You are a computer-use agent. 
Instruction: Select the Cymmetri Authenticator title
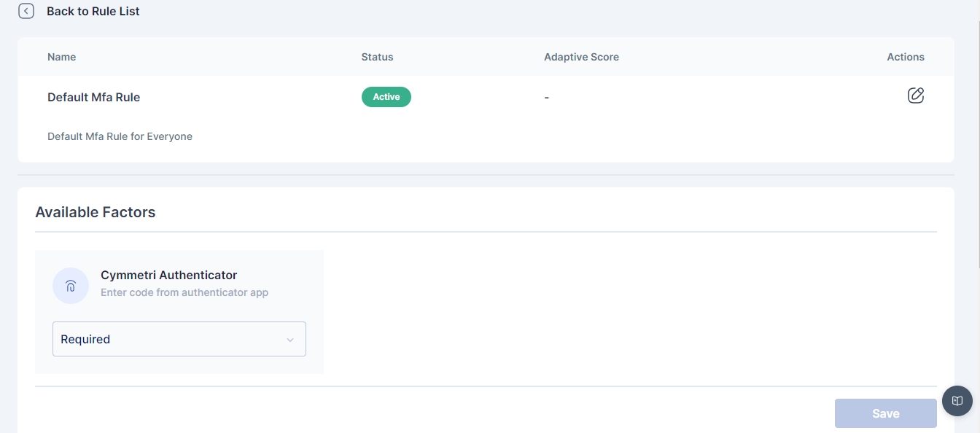point(168,275)
